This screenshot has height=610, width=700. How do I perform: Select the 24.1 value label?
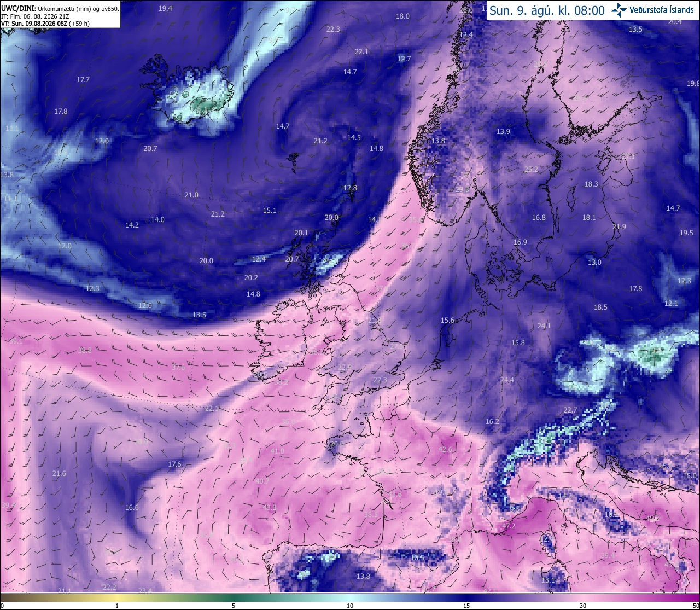pos(544,326)
